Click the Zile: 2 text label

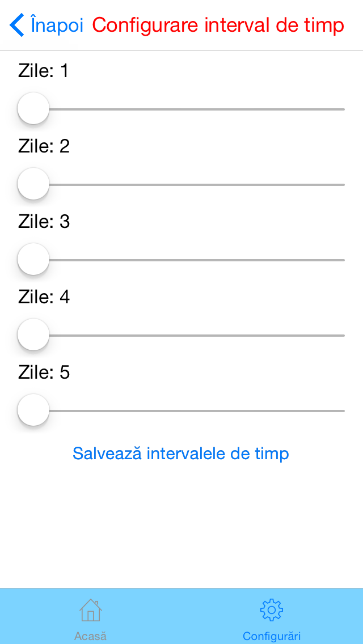pos(44,146)
